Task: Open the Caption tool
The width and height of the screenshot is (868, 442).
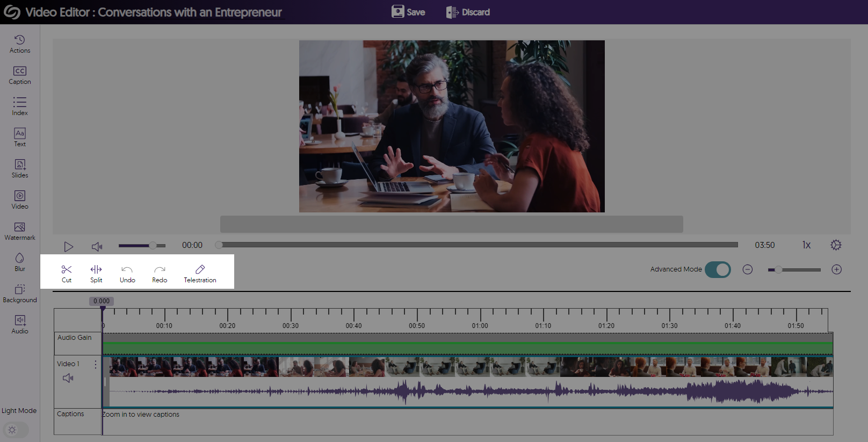Action: [x=20, y=75]
